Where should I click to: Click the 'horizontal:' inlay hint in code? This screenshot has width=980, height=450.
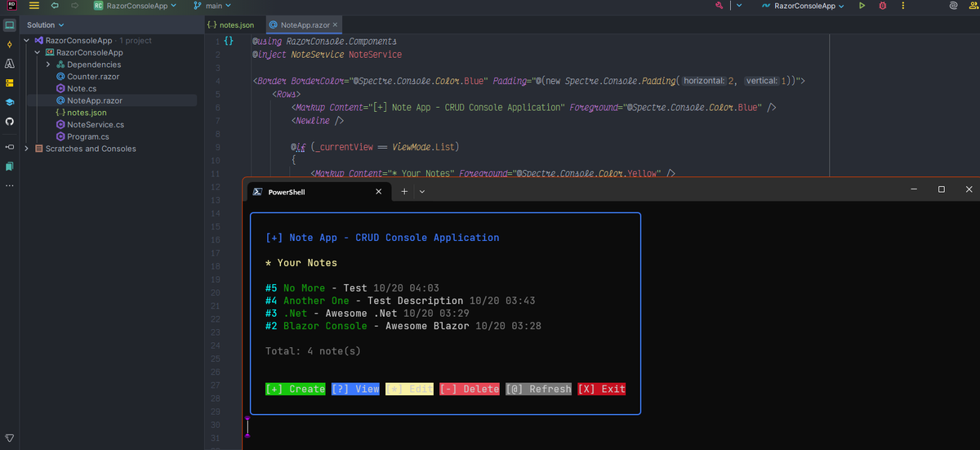pos(704,81)
